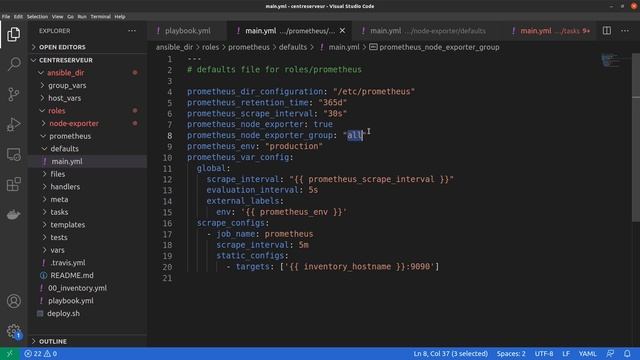Open the View menu

tap(58, 17)
